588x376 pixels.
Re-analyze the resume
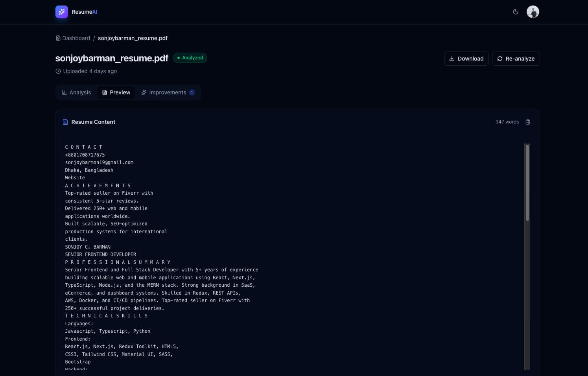pyautogui.click(x=516, y=59)
